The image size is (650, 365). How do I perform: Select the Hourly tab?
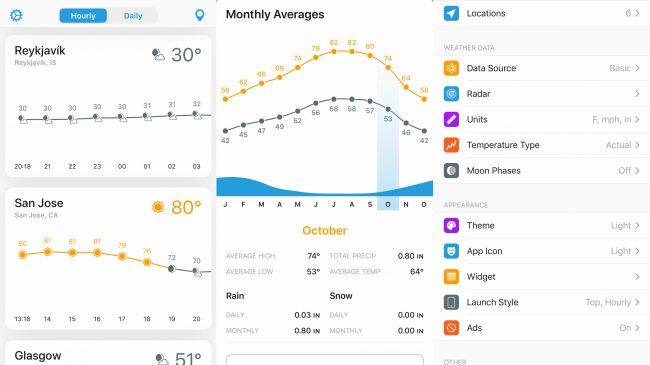pyautogui.click(x=83, y=16)
